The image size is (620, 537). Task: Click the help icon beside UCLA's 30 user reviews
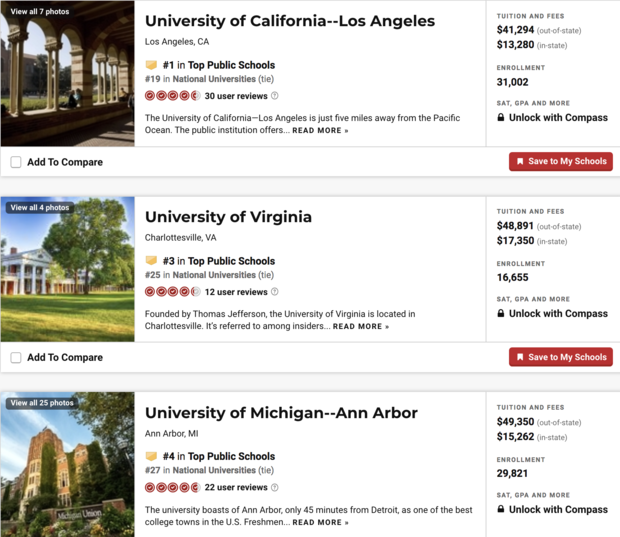click(275, 96)
